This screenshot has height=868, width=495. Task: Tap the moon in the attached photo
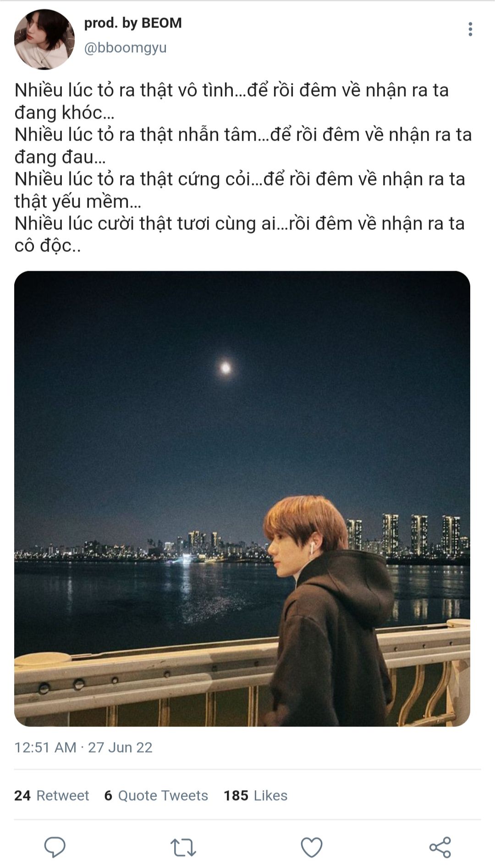(225, 367)
